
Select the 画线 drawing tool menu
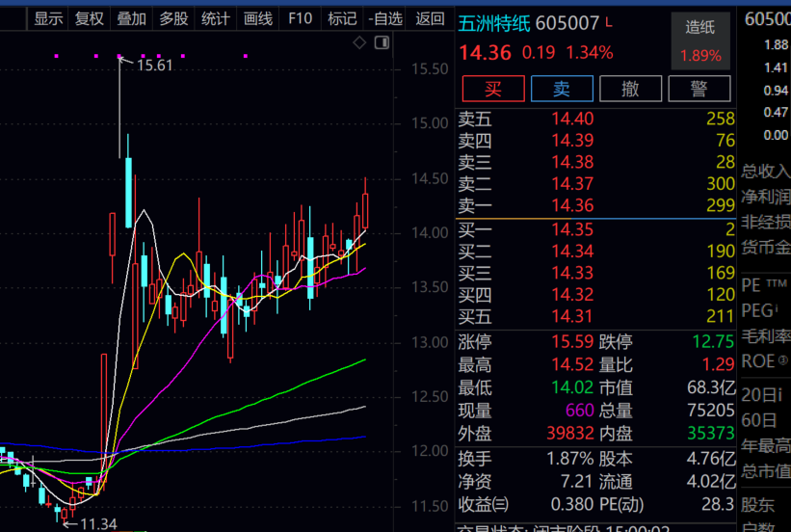click(x=258, y=19)
